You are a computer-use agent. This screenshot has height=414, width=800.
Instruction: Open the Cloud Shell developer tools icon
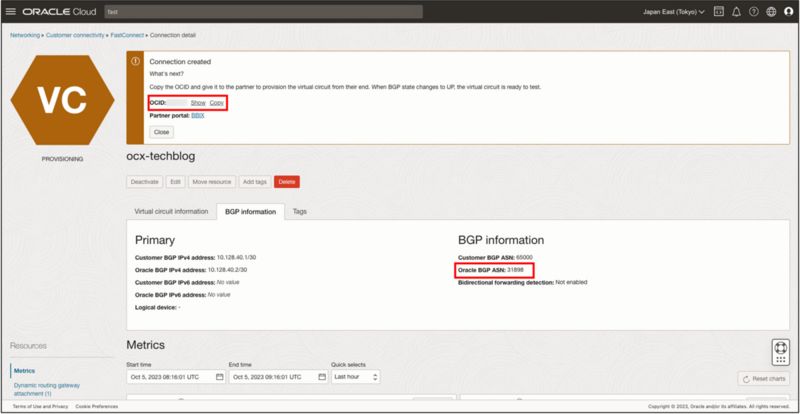pos(718,12)
